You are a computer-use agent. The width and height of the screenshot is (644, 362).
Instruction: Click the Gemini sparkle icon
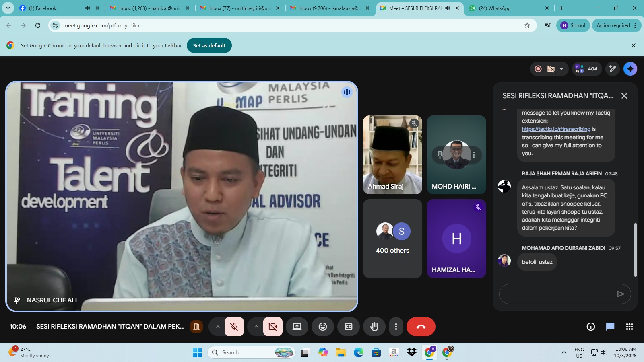pyautogui.click(x=630, y=69)
